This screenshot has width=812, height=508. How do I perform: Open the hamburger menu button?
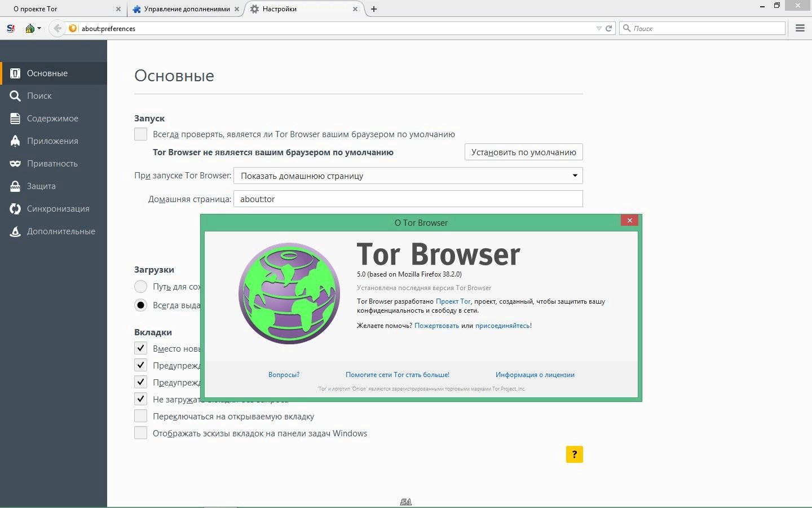tap(800, 28)
